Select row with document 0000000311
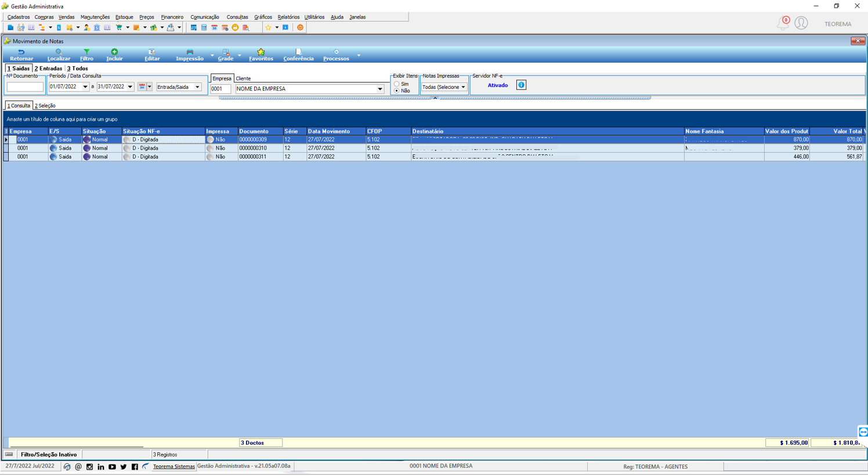Screen dimensions: 868x476 (x=434, y=157)
